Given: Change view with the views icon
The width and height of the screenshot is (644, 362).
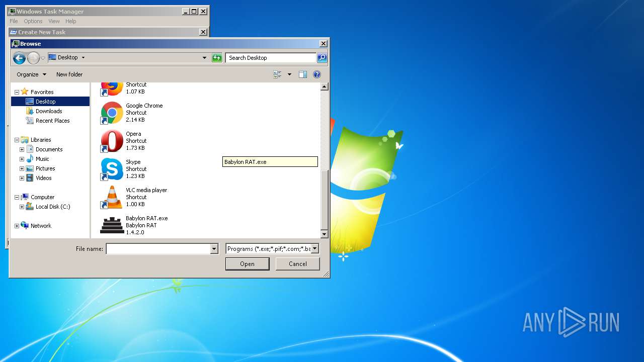Looking at the screenshot, I should (x=277, y=74).
